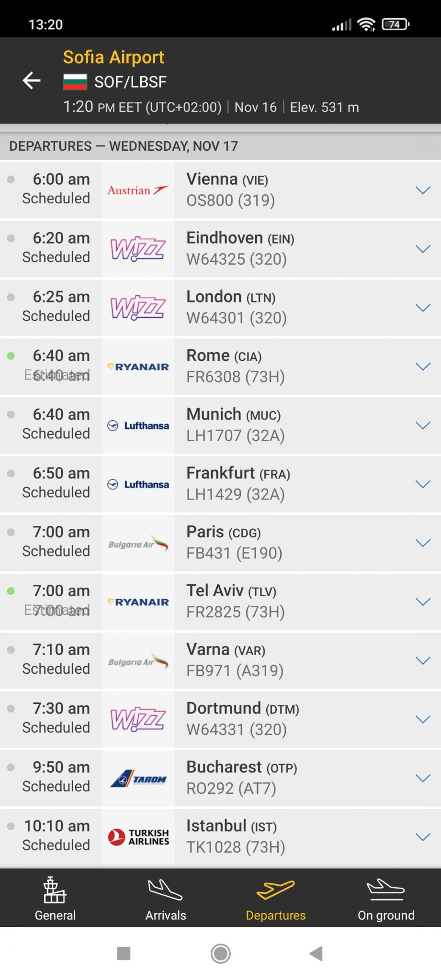Tap the Android home button
This screenshot has height=980, width=441.
pos(220,954)
